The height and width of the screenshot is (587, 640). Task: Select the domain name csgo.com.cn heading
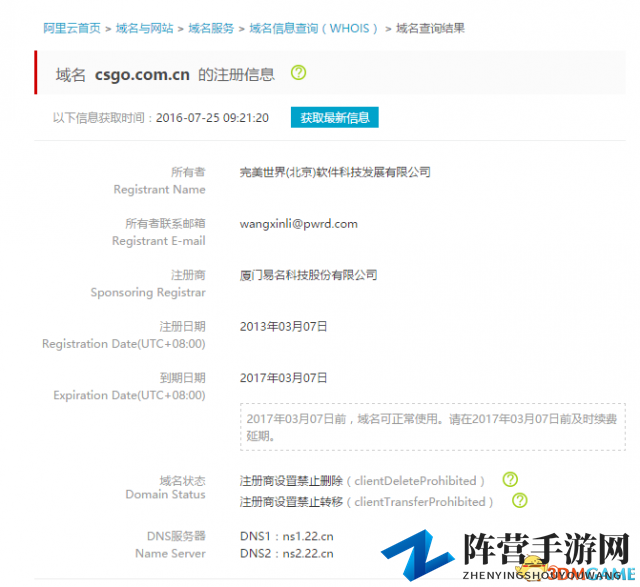click(142, 75)
